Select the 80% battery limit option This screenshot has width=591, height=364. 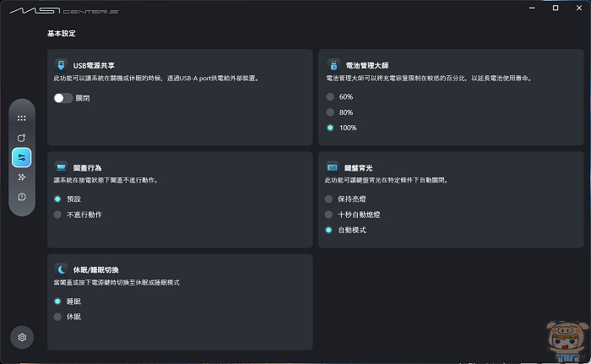click(330, 112)
